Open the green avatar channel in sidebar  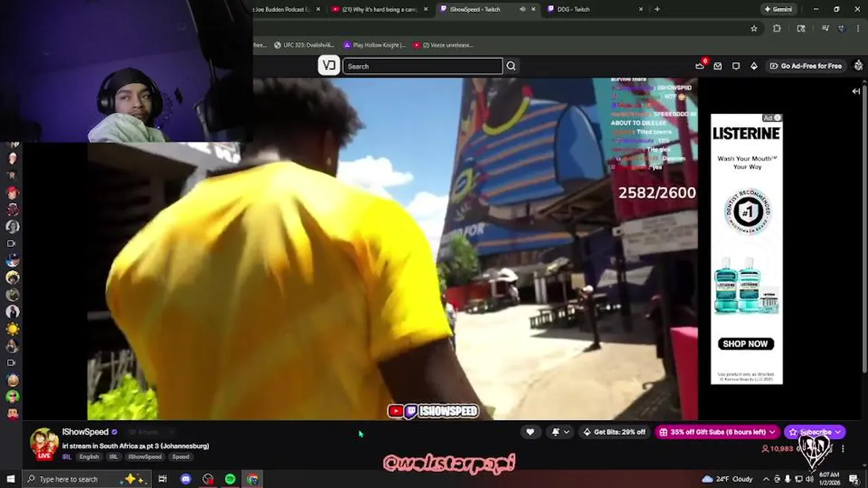tap(13, 396)
